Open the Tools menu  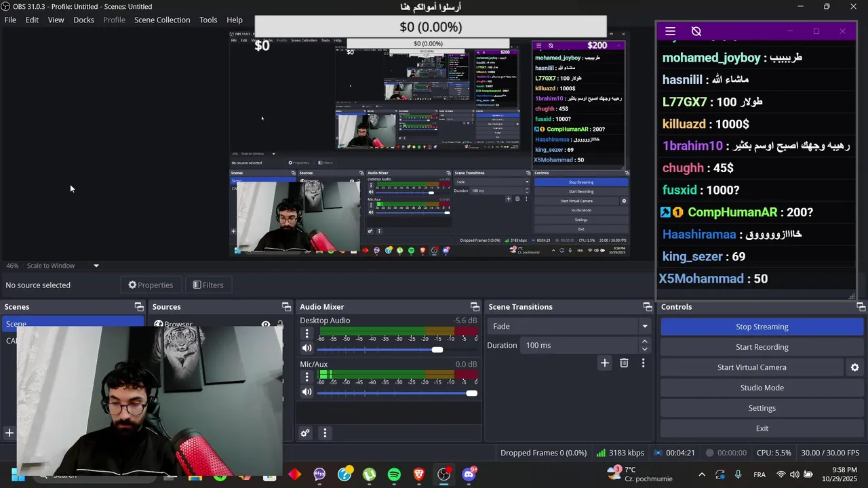[x=208, y=20]
